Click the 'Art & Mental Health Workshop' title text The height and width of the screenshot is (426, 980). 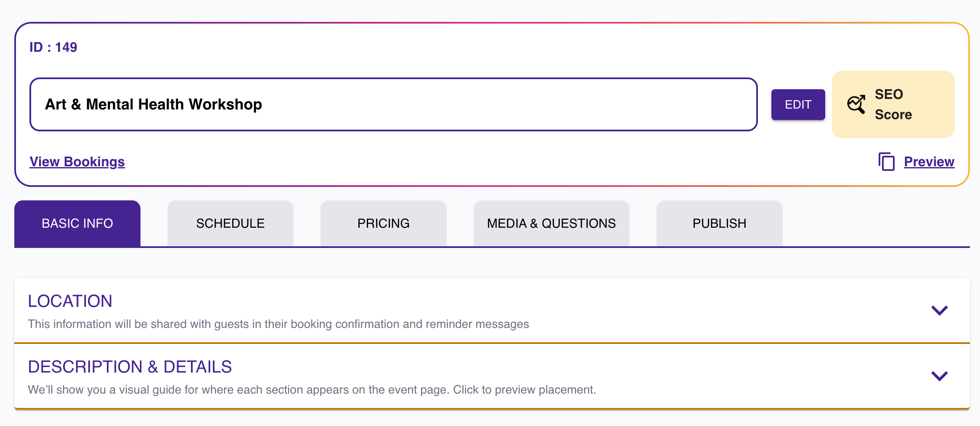tap(154, 104)
